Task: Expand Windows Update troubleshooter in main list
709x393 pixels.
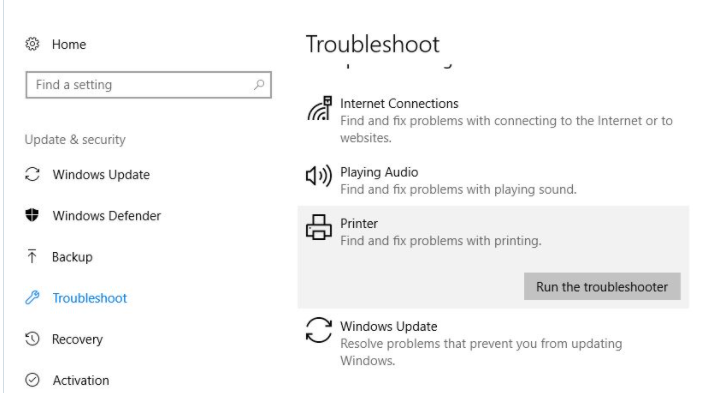Action: coord(493,343)
